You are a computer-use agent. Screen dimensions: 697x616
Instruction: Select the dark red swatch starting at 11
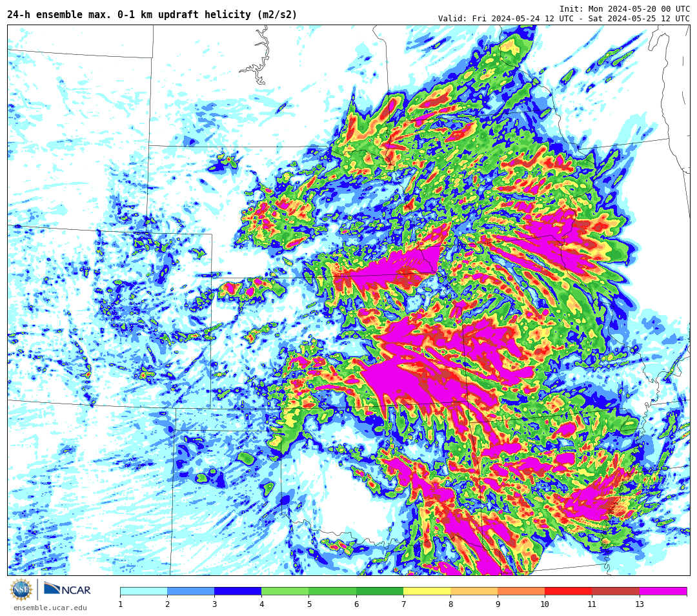(616, 591)
